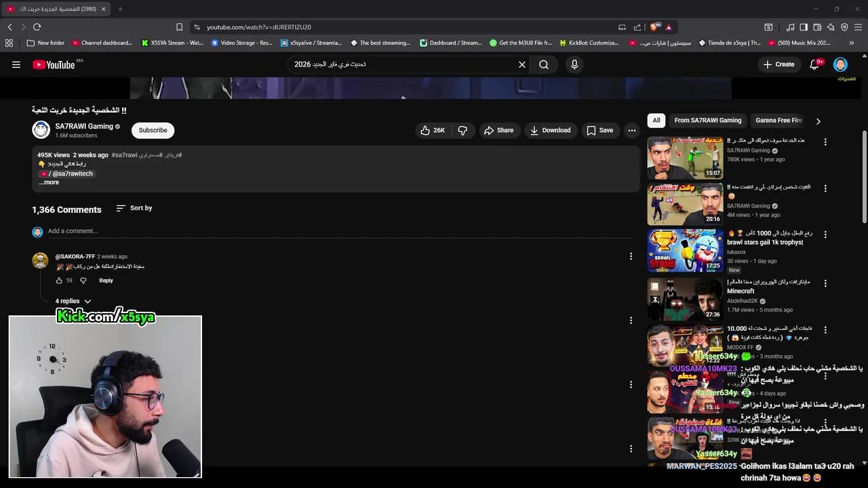Open a new browser tab
868x488 pixels.
pyautogui.click(x=120, y=9)
